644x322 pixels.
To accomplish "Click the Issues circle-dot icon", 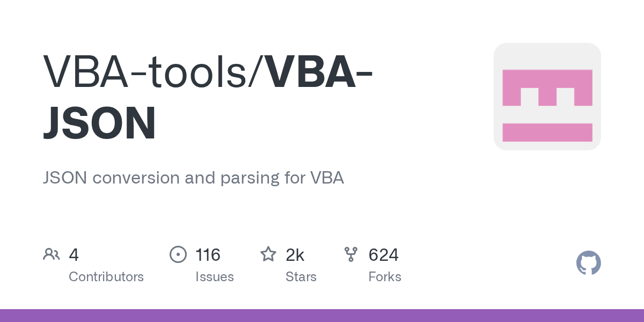I will tap(178, 254).
